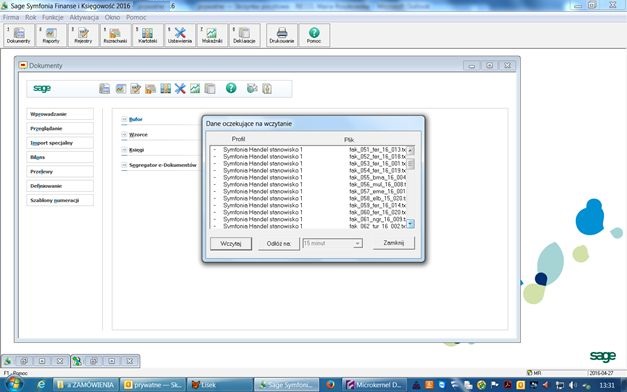
Task: Click documents icon in Dokumenty window toolbar
Action: [104, 88]
